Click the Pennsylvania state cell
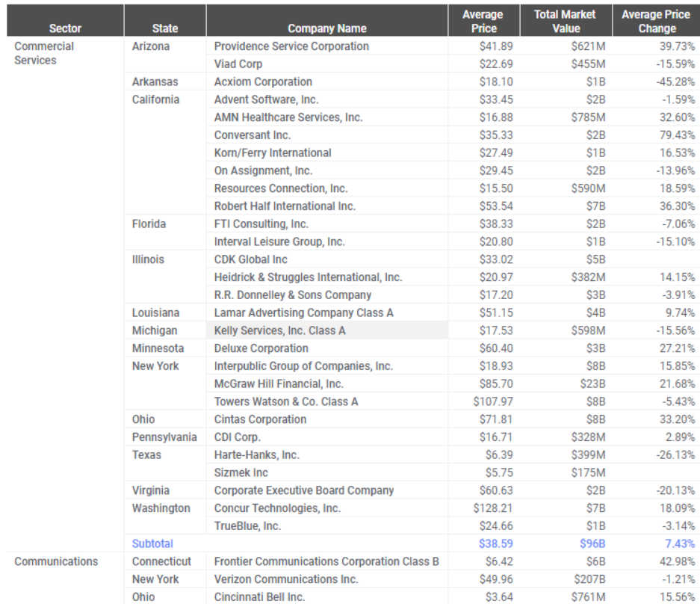Image resolution: width=700 pixels, height=604 pixels. 164,437
